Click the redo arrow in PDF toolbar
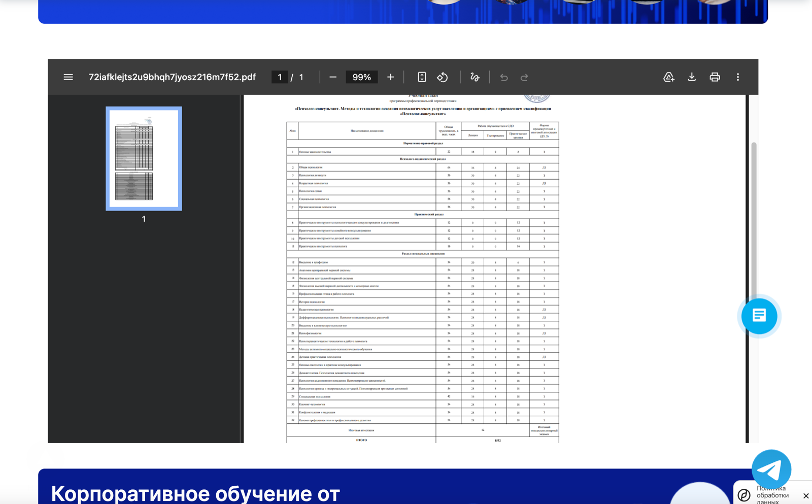Screen dimensions: 812x504 [524, 77]
